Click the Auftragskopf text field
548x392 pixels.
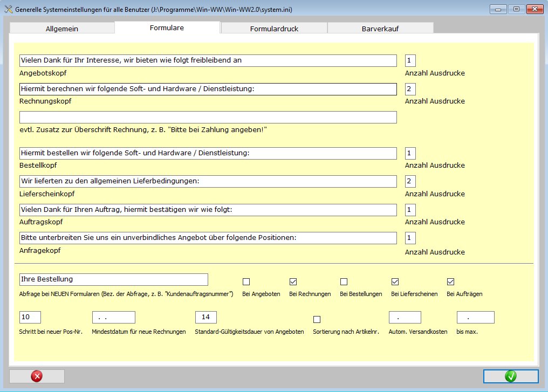click(x=208, y=210)
